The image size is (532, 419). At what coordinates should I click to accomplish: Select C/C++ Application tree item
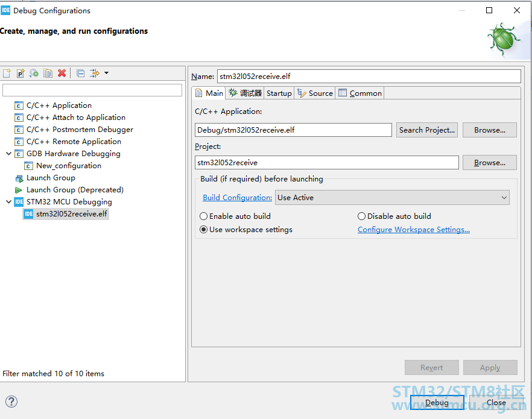tap(59, 106)
